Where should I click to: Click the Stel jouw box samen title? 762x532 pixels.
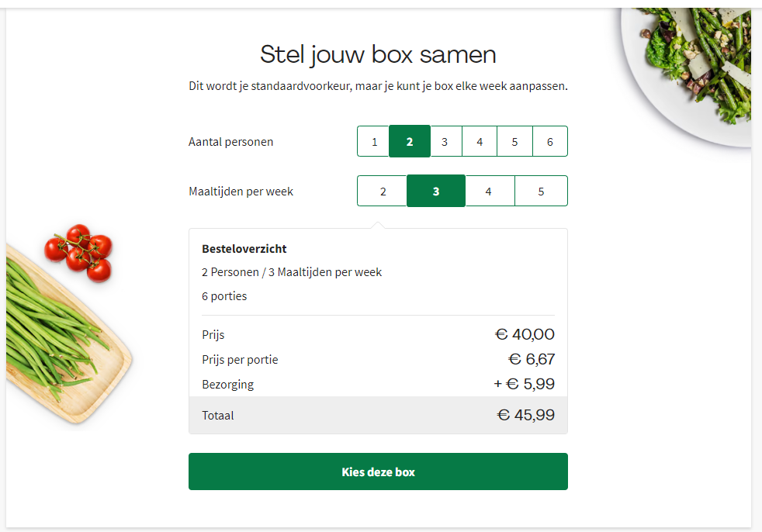pyautogui.click(x=378, y=54)
